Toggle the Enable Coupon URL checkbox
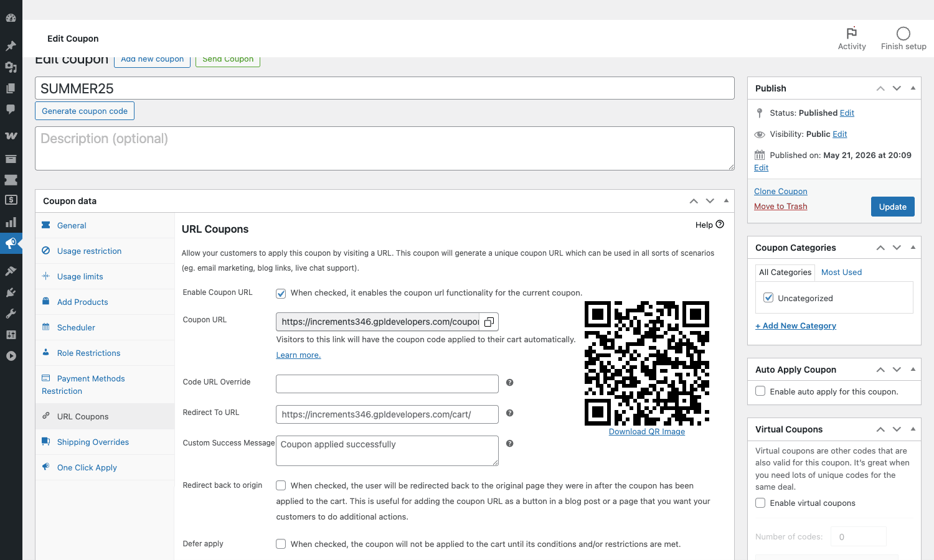This screenshot has height=560, width=934. 281,293
